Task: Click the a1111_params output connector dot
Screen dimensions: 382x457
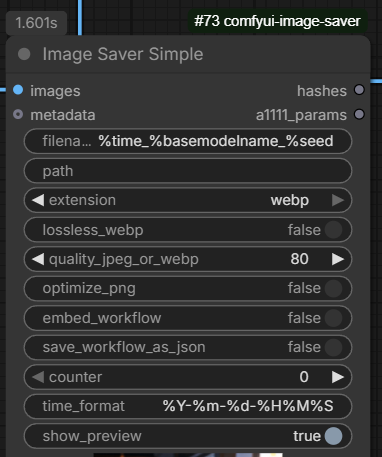Action: click(359, 114)
